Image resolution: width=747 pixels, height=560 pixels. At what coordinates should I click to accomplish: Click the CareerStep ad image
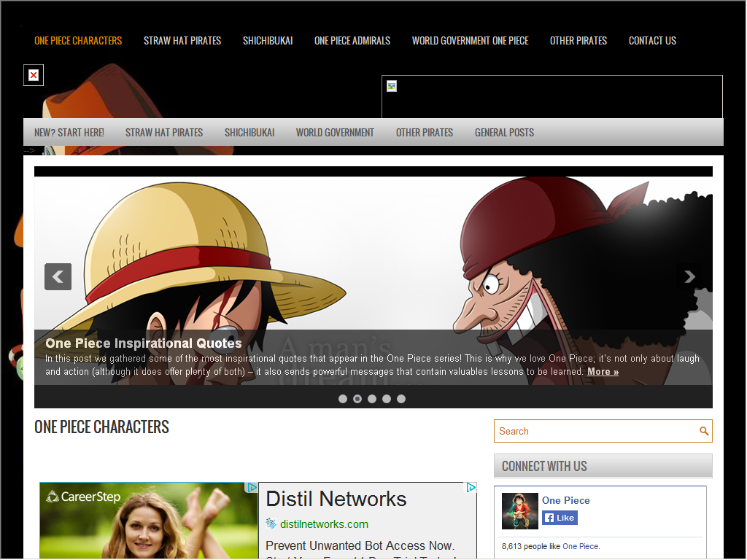149,521
